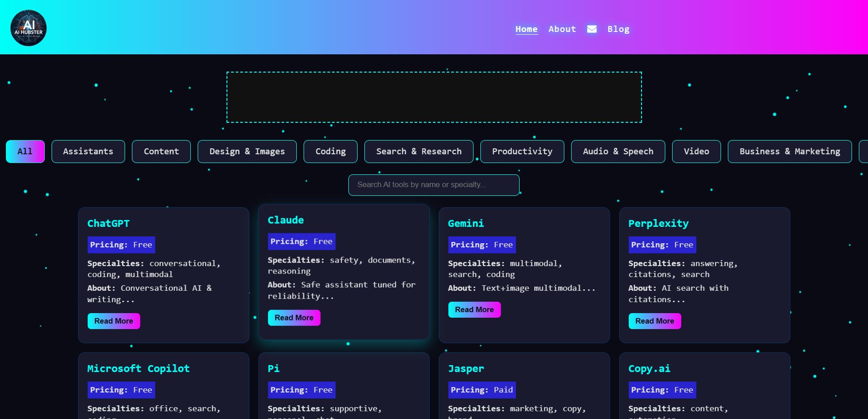The width and height of the screenshot is (868, 419).
Task: Focus the AI tools search box
Action: 434,185
